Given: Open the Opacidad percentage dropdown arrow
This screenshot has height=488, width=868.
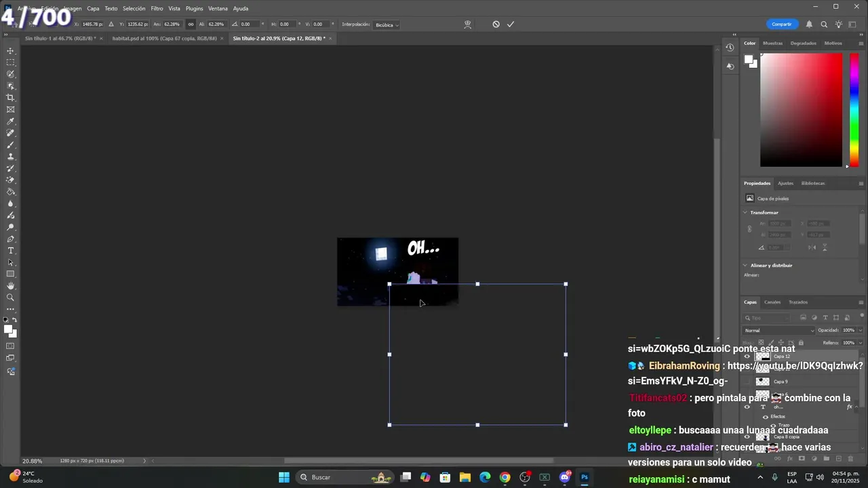Looking at the screenshot, I should click(860, 331).
